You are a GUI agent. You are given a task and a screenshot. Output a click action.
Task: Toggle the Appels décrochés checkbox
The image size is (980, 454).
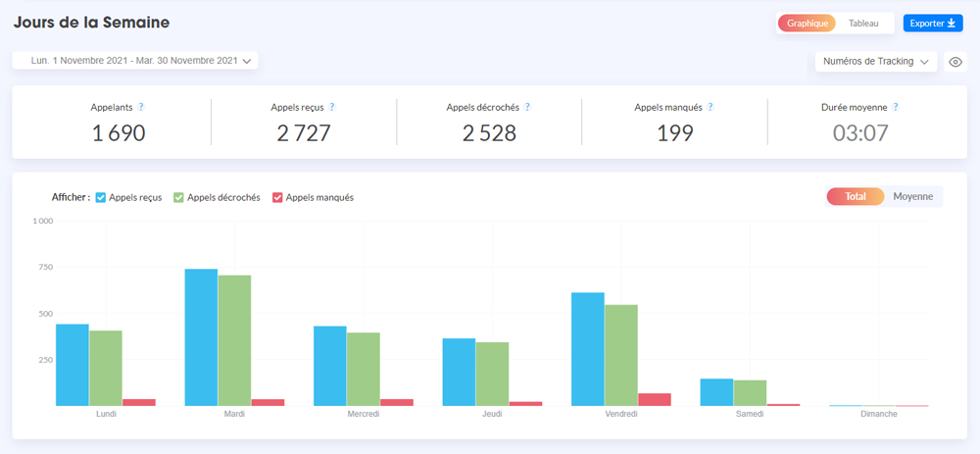pyautogui.click(x=178, y=197)
